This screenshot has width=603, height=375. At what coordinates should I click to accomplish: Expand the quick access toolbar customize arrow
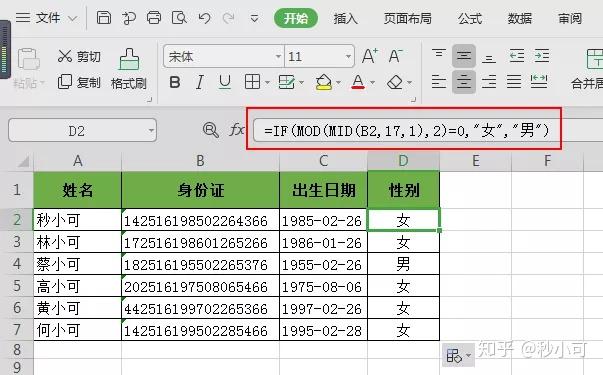(x=254, y=18)
